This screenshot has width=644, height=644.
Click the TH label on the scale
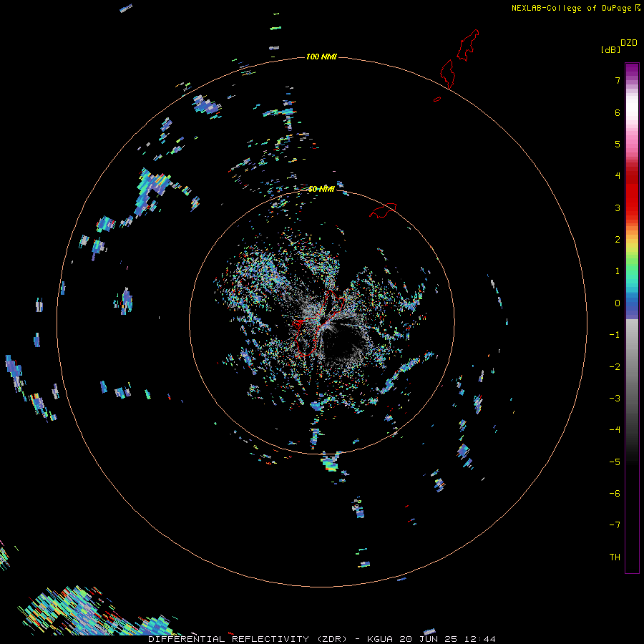pos(615,557)
